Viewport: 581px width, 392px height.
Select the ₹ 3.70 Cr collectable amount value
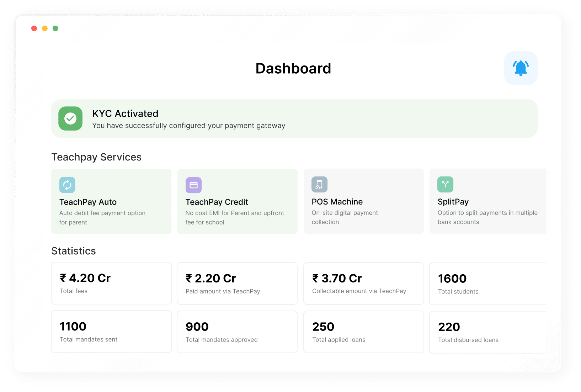click(337, 278)
